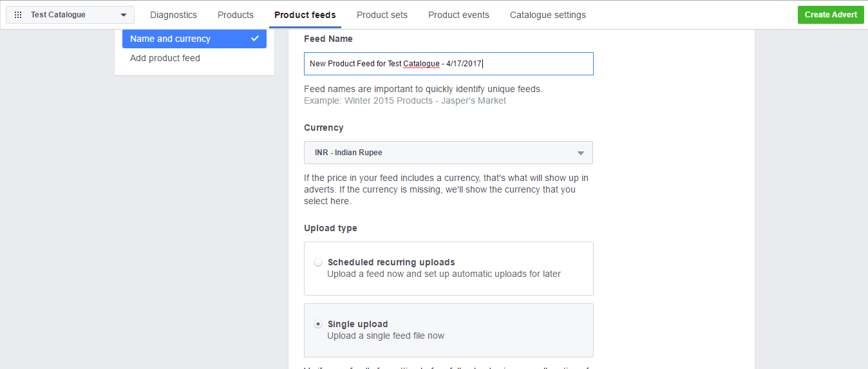Go to the Add product feed step

pos(165,58)
